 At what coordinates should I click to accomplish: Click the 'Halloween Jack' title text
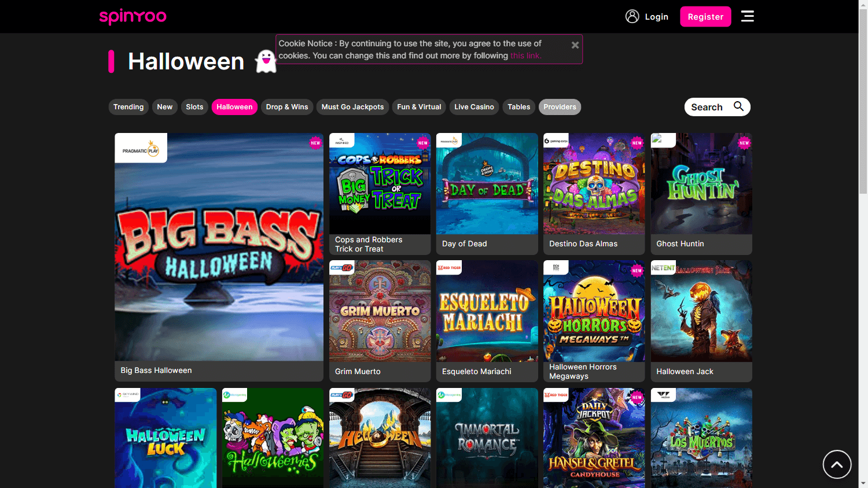tap(685, 372)
